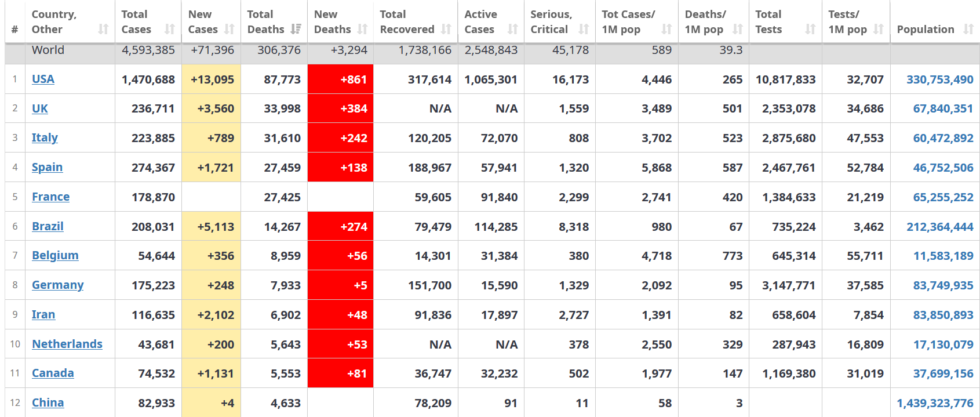
Task: Select World total cases value 4,593,385
Action: pyautogui.click(x=148, y=50)
